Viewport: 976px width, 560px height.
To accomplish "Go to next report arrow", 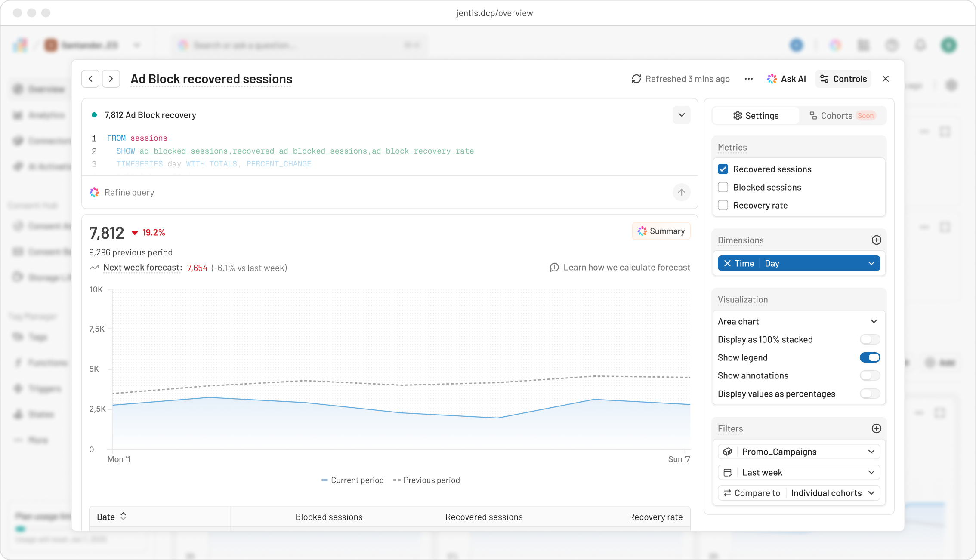I will pyautogui.click(x=111, y=79).
